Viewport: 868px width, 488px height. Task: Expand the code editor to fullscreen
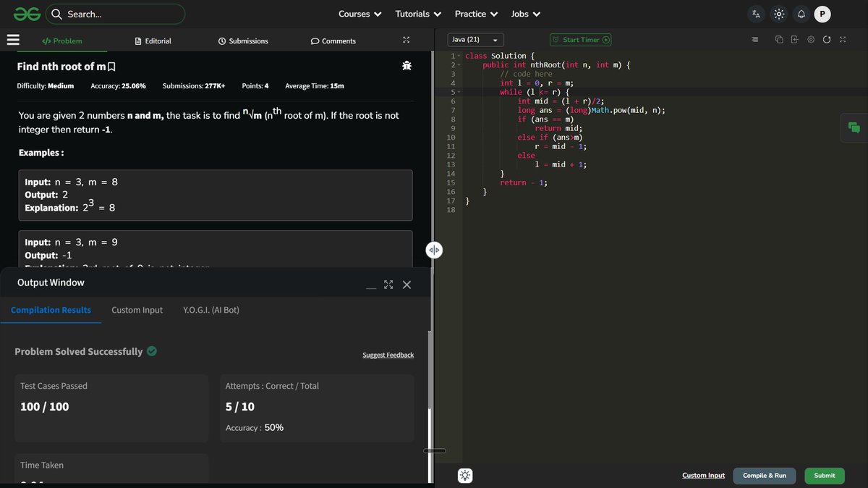pos(843,40)
